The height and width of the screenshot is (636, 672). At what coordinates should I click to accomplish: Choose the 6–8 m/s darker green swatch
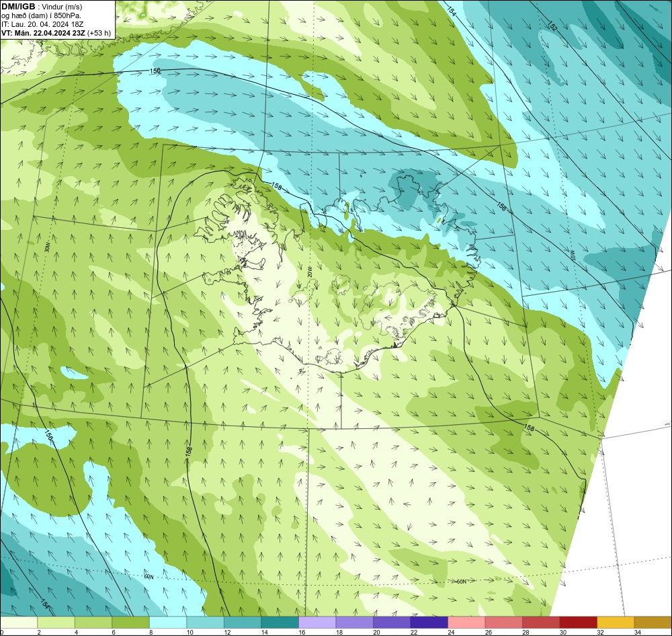(131, 623)
